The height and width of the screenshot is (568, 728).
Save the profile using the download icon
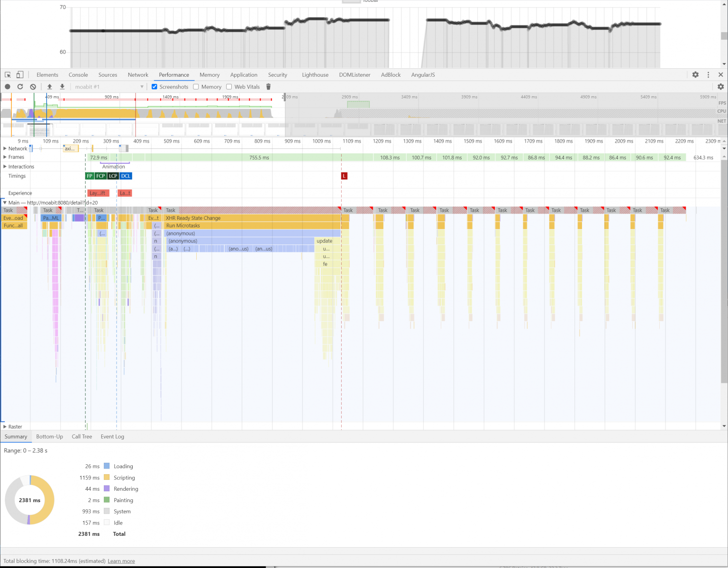(x=62, y=87)
